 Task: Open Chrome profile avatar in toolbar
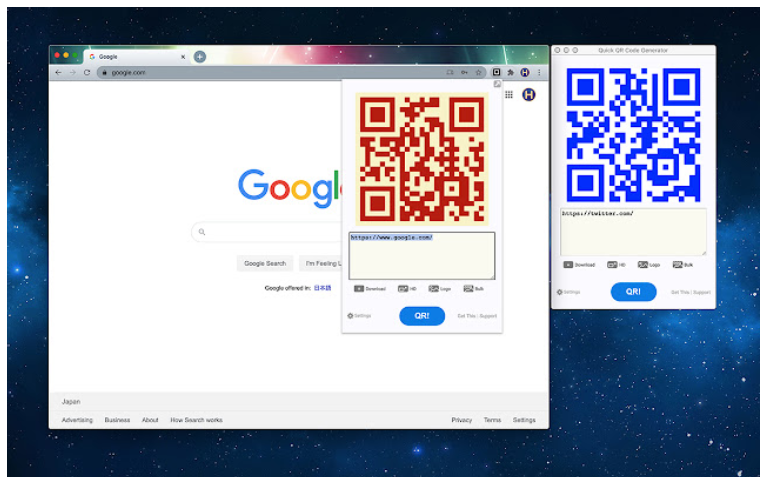pyautogui.click(x=525, y=72)
